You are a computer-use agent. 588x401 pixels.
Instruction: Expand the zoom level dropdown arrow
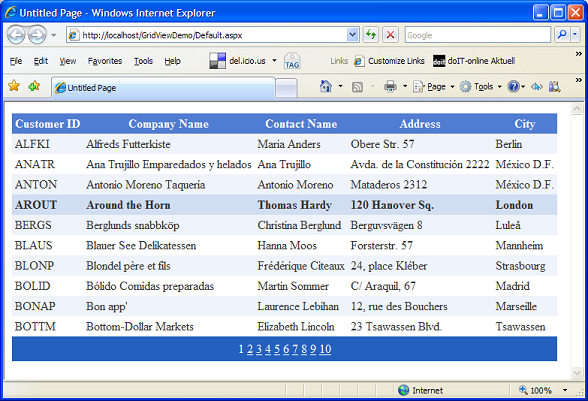click(x=565, y=390)
